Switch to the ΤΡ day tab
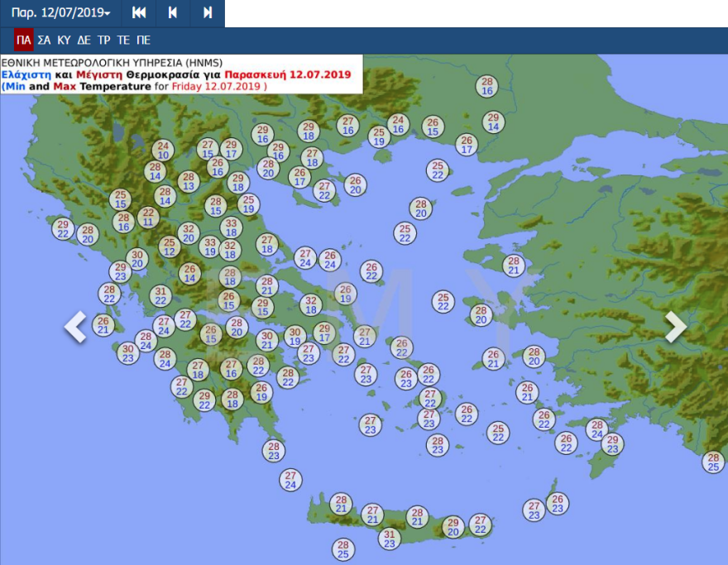This screenshot has width=728, height=565. (x=104, y=40)
